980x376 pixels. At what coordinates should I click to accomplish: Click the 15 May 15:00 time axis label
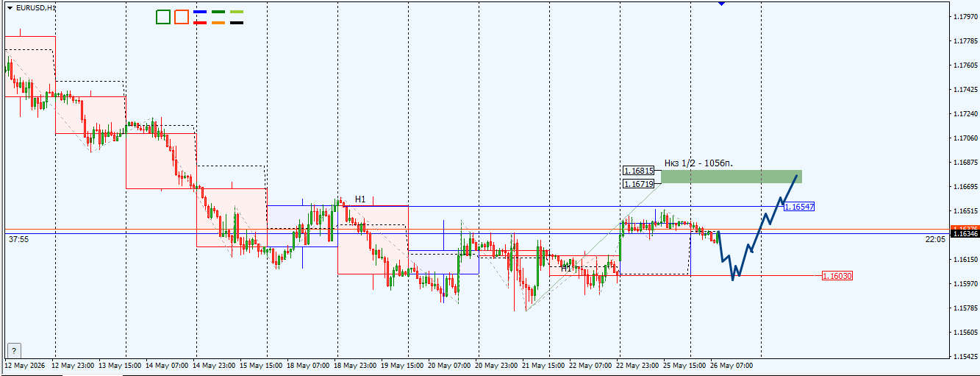261,365
